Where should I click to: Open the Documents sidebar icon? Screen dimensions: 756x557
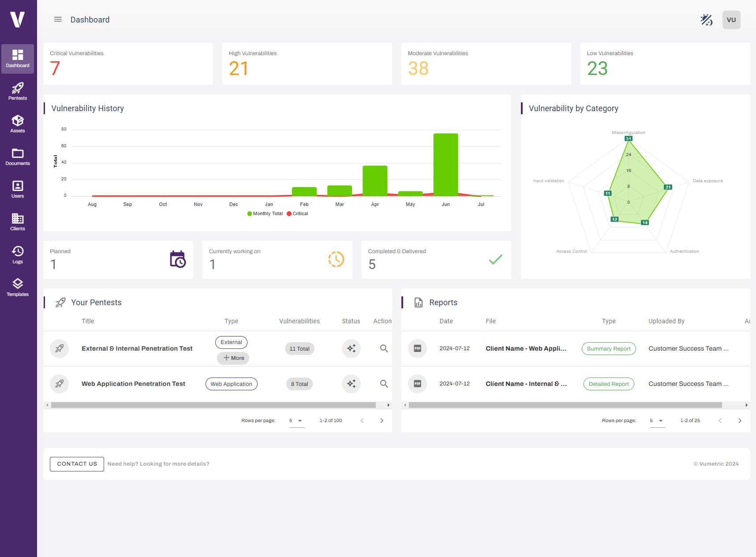pyautogui.click(x=18, y=157)
